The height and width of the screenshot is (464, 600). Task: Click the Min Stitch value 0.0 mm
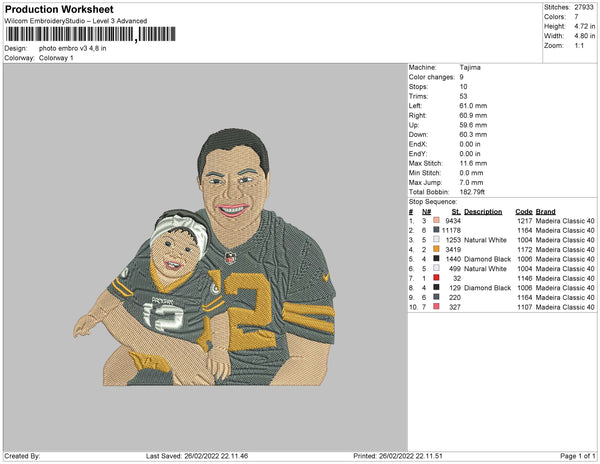[x=471, y=173]
